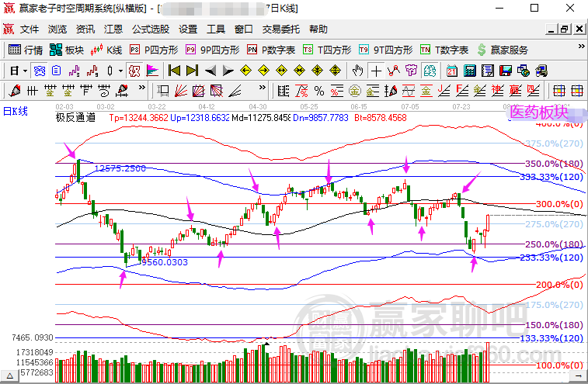Jump to first bar with skip-to-start arrow
Image resolution: width=588 pixels, height=384 pixels.
[174, 70]
